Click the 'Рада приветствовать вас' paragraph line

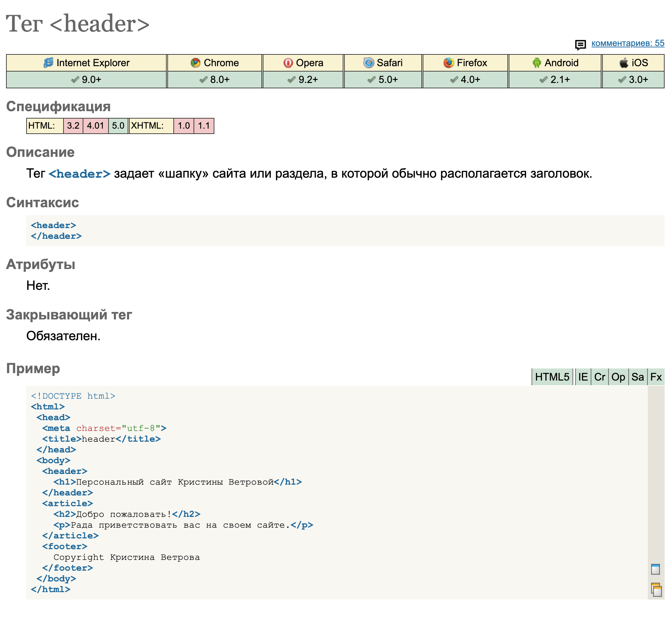click(x=183, y=525)
